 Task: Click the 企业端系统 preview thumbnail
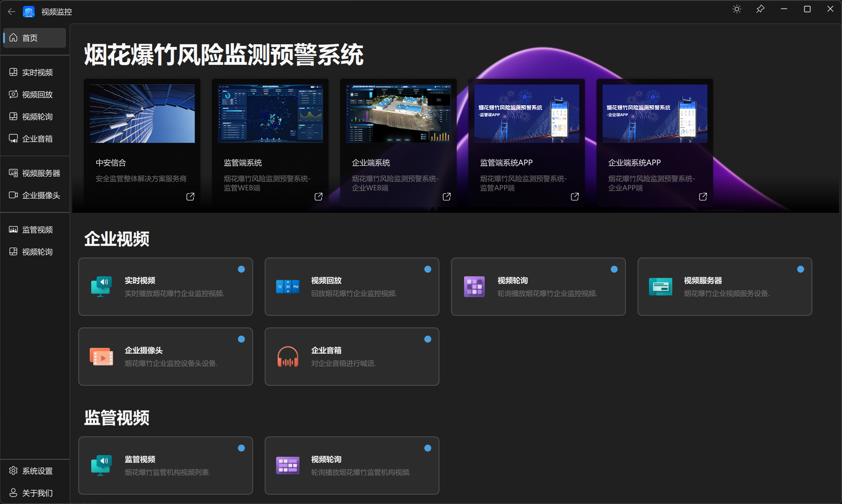coord(398,113)
